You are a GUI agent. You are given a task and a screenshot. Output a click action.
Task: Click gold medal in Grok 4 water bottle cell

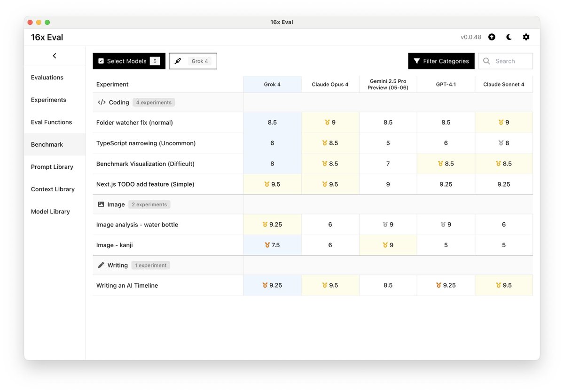tap(265, 225)
